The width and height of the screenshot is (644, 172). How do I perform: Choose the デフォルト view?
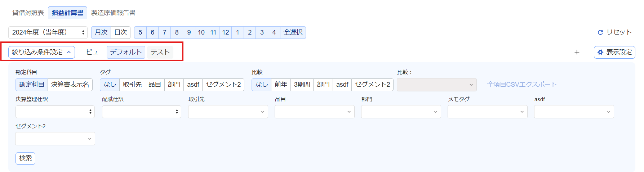(x=126, y=52)
